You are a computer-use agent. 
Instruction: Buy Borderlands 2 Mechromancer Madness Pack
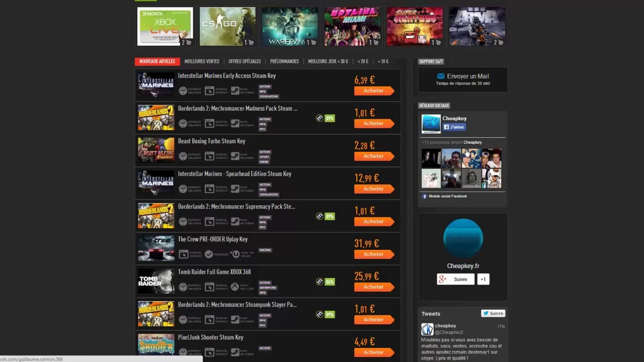374,124
